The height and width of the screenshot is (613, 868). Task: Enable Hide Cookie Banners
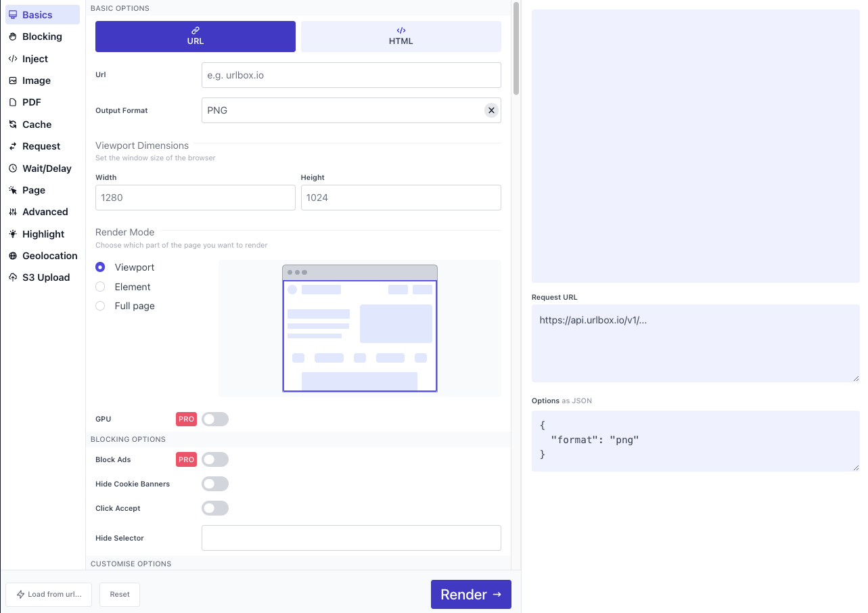tap(214, 484)
